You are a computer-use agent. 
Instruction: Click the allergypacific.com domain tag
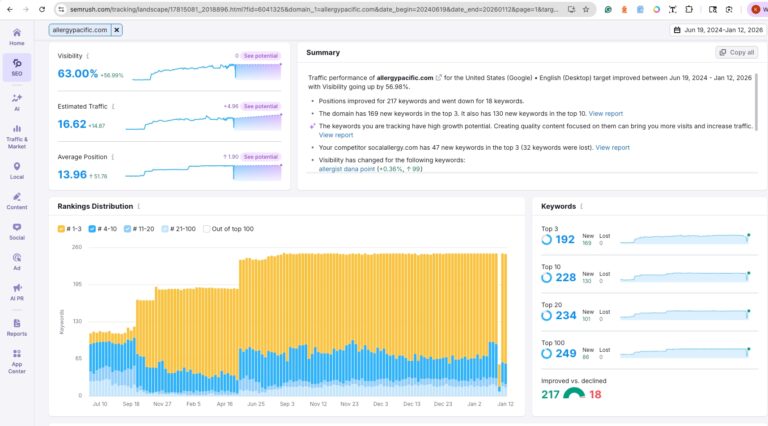coord(80,30)
